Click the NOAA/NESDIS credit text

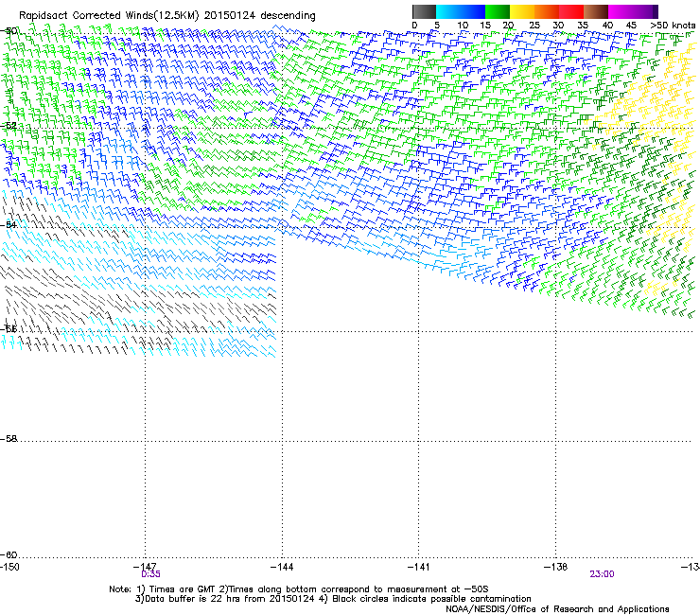[x=557, y=609]
